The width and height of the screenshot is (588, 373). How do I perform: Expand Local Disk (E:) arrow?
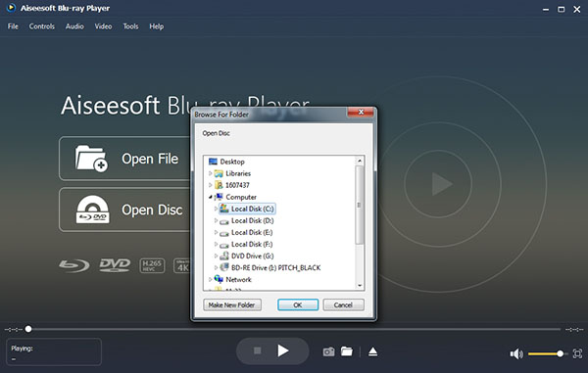pyautogui.click(x=216, y=232)
